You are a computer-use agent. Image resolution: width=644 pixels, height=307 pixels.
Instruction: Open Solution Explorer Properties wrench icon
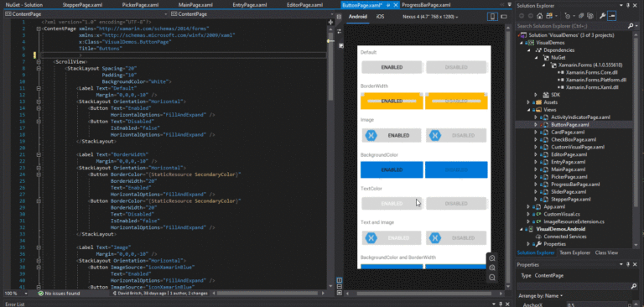[603, 16]
